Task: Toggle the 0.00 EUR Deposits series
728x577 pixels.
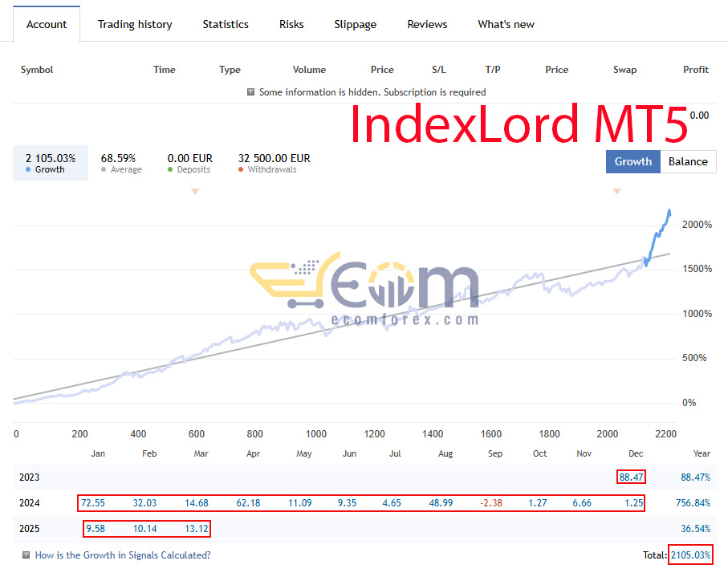Action: [189, 162]
